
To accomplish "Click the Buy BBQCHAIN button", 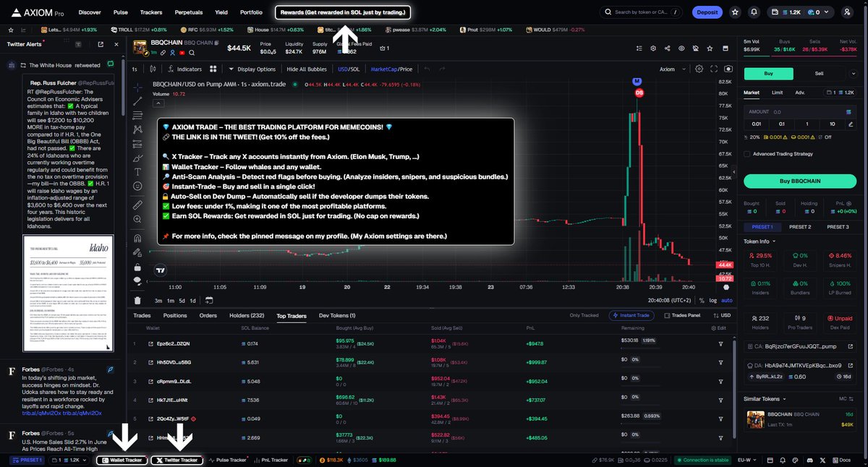I will pos(800,181).
